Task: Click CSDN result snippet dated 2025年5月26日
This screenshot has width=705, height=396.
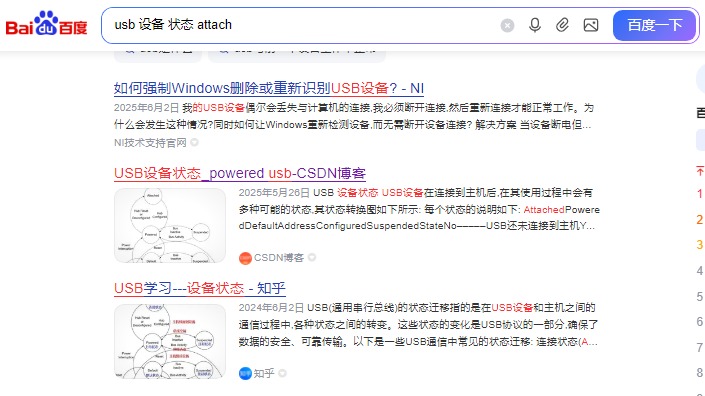Action: [419, 209]
